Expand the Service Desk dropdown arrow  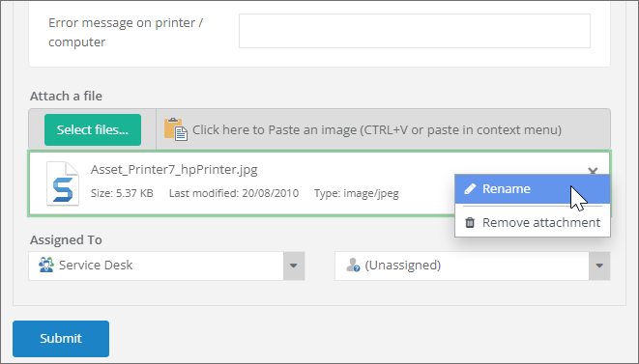(x=294, y=266)
